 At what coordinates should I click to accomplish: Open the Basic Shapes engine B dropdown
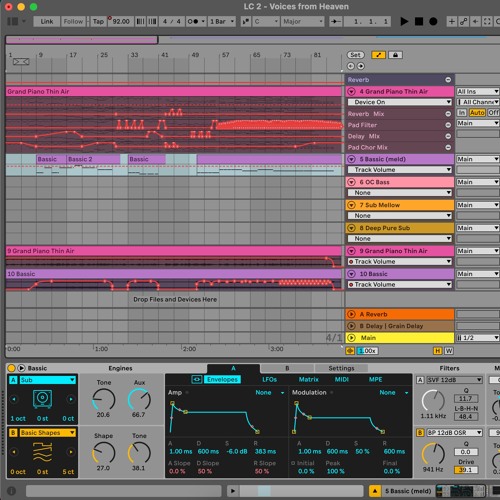click(47, 433)
